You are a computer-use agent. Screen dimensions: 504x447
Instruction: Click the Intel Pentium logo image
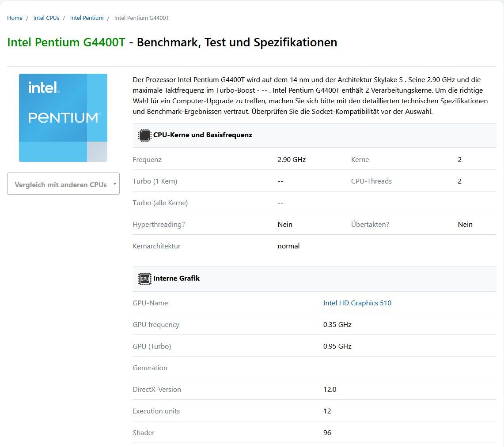click(63, 118)
